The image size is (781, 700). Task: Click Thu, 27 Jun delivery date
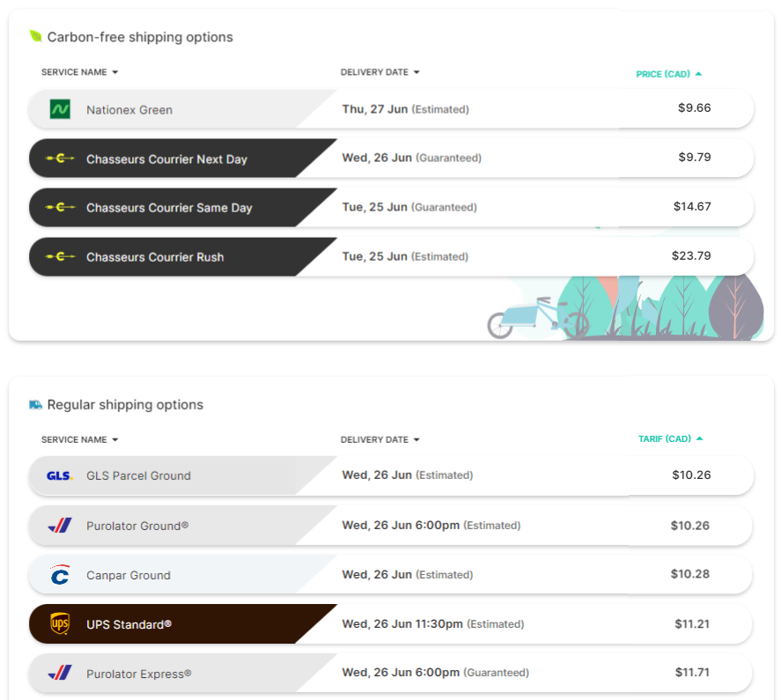(x=405, y=109)
